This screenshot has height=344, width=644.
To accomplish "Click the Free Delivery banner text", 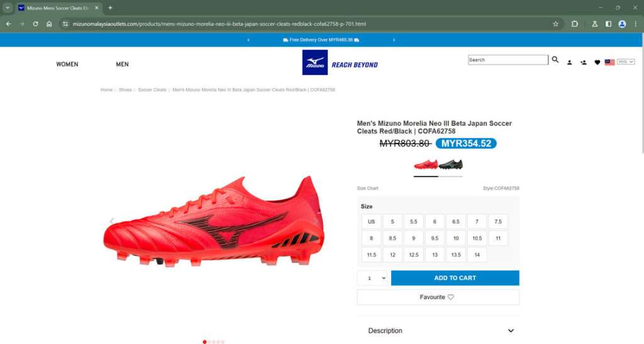I will (x=321, y=40).
